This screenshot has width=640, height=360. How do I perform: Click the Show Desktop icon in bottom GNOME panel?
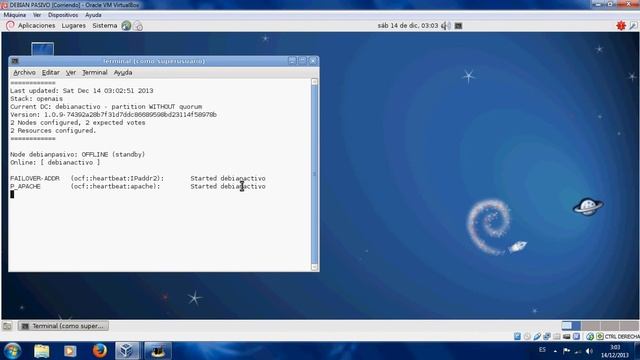7,326
